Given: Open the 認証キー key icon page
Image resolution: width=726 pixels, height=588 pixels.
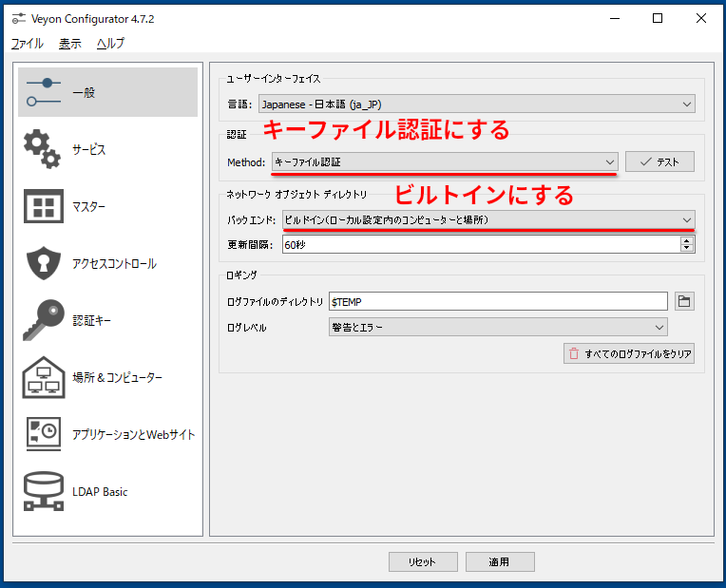Looking at the screenshot, I should pyautogui.click(x=44, y=320).
